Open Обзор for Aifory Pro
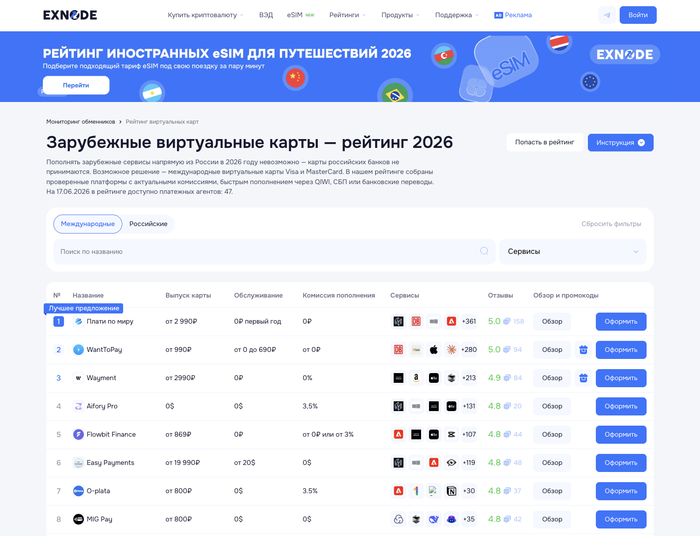 point(552,406)
